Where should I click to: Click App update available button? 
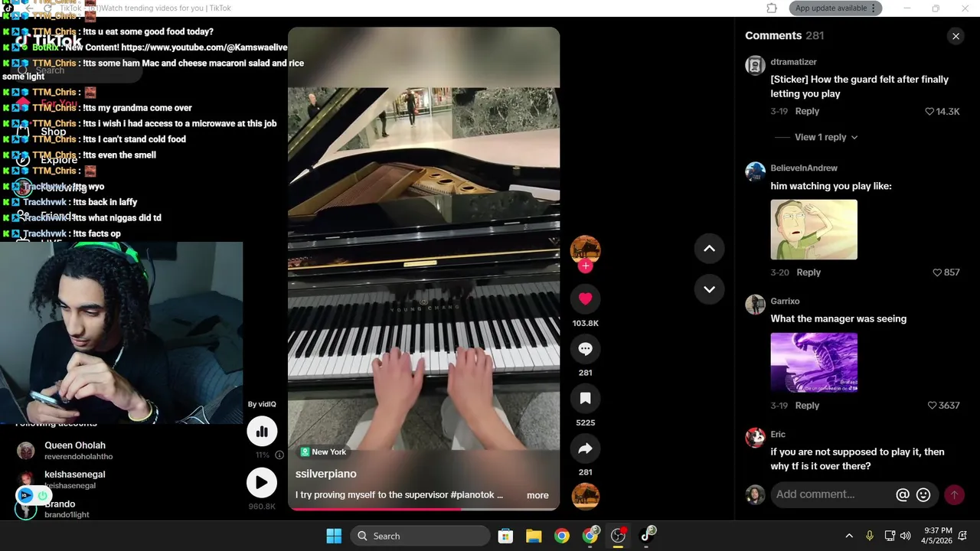point(835,8)
